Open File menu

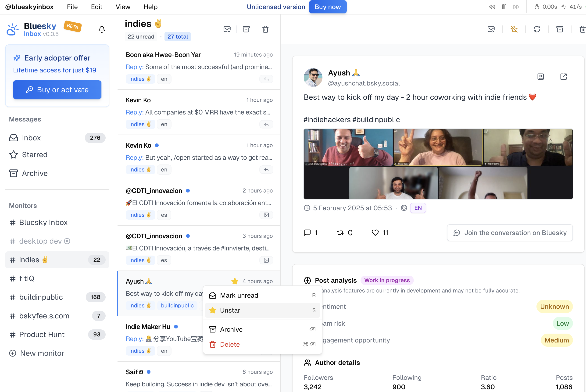click(x=72, y=7)
